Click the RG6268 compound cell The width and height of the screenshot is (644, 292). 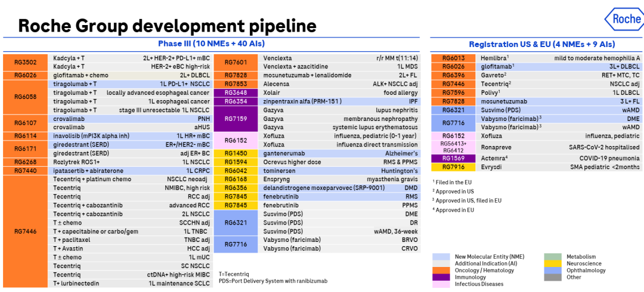tap(26, 162)
